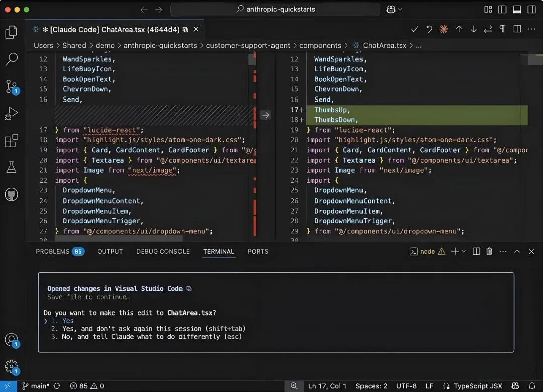Switch to the TERMINAL tab
The image size is (543, 392).
point(219,251)
